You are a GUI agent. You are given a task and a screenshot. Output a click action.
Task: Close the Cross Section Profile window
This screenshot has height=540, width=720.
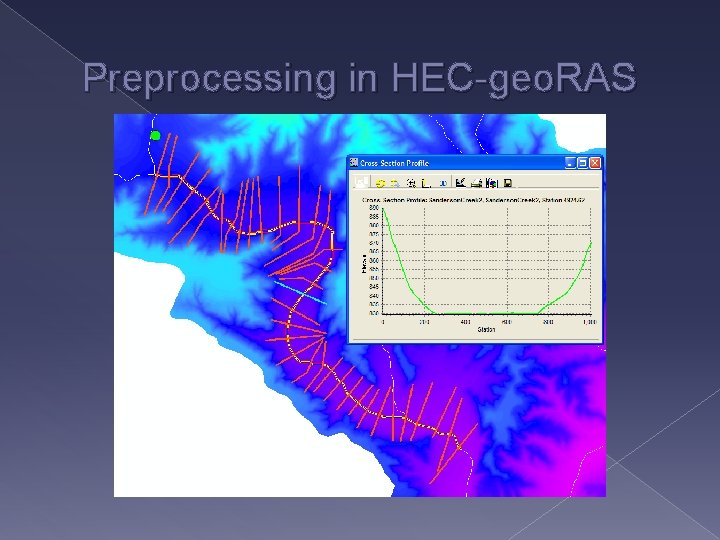point(595,163)
